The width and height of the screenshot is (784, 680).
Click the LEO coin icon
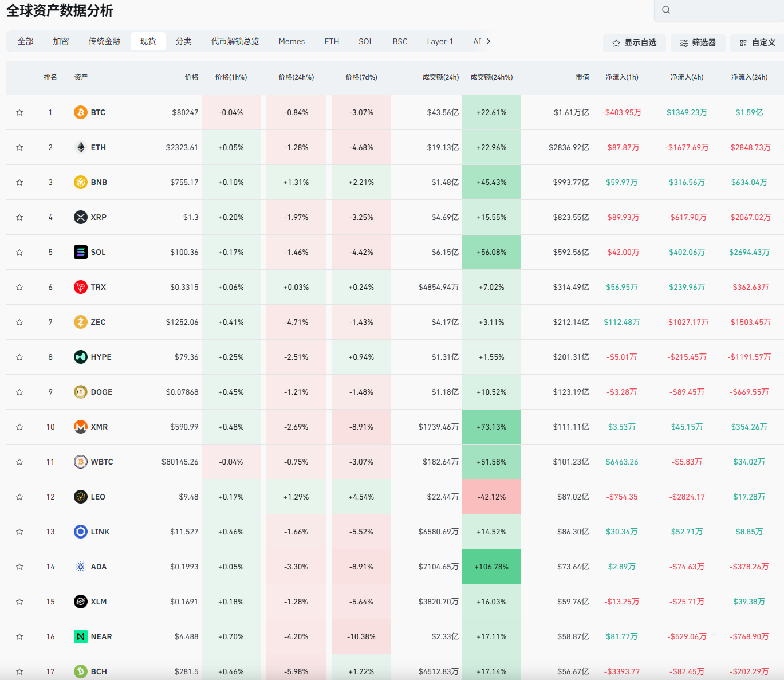pyautogui.click(x=81, y=497)
